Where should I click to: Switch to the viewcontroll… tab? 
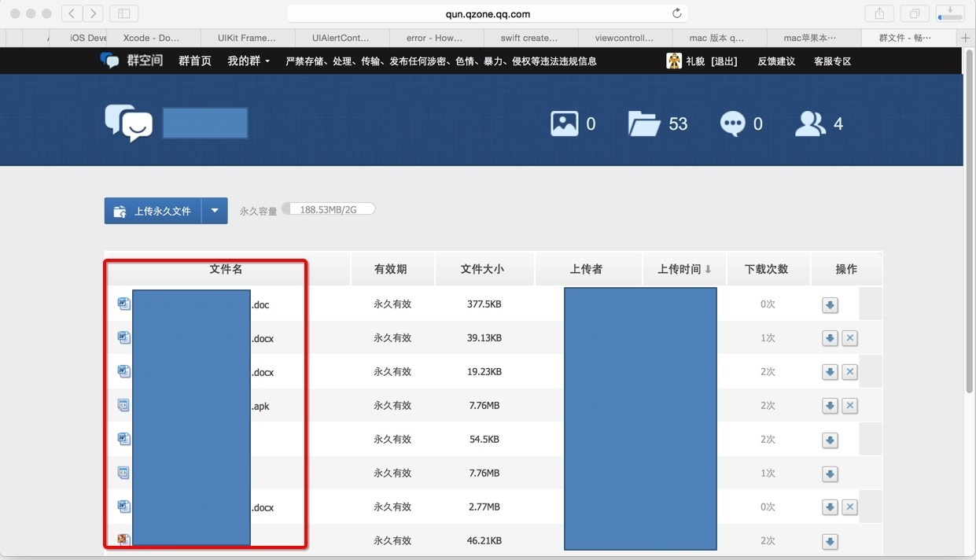[x=625, y=38]
